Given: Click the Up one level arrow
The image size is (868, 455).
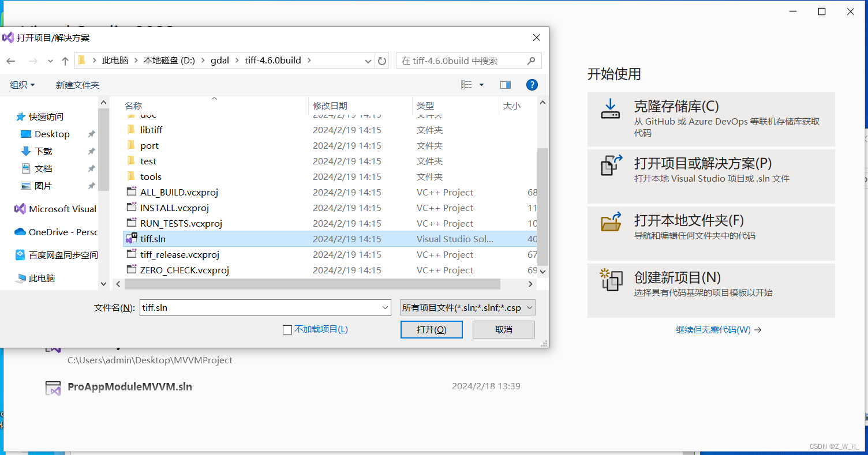Looking at the screenshot, I should (x=65, y=61).
